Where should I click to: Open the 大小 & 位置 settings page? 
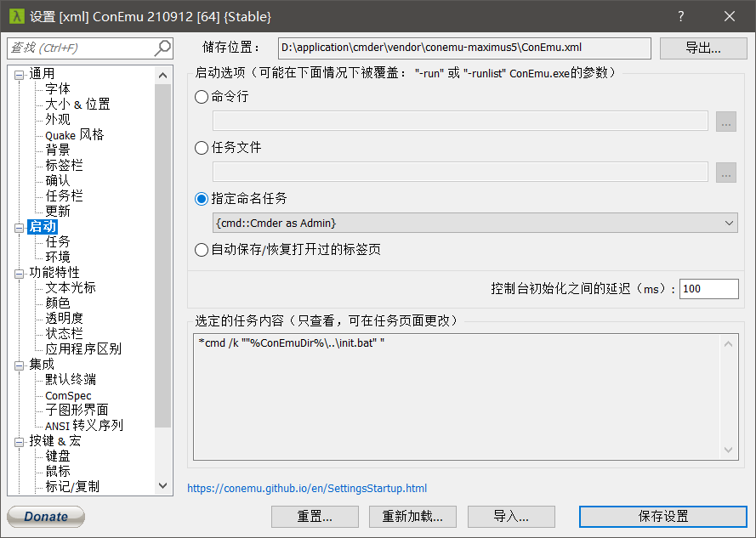click(x=77, y=105)
